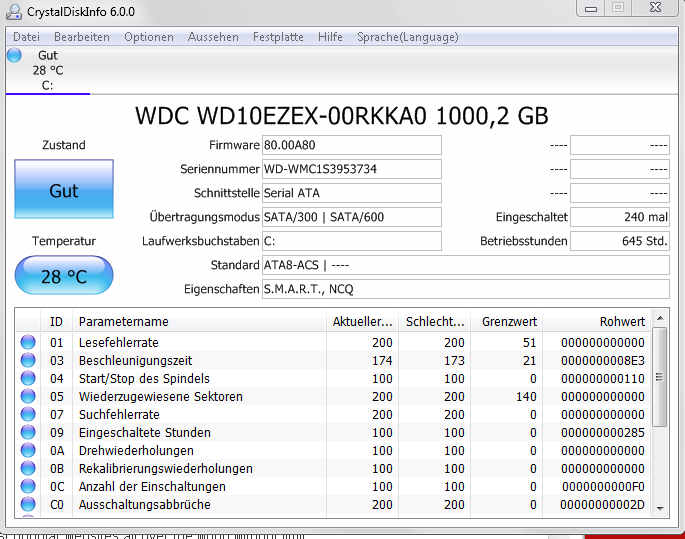Click the Schlecht... column header
685x539 pixels.
tap(434, 322)
